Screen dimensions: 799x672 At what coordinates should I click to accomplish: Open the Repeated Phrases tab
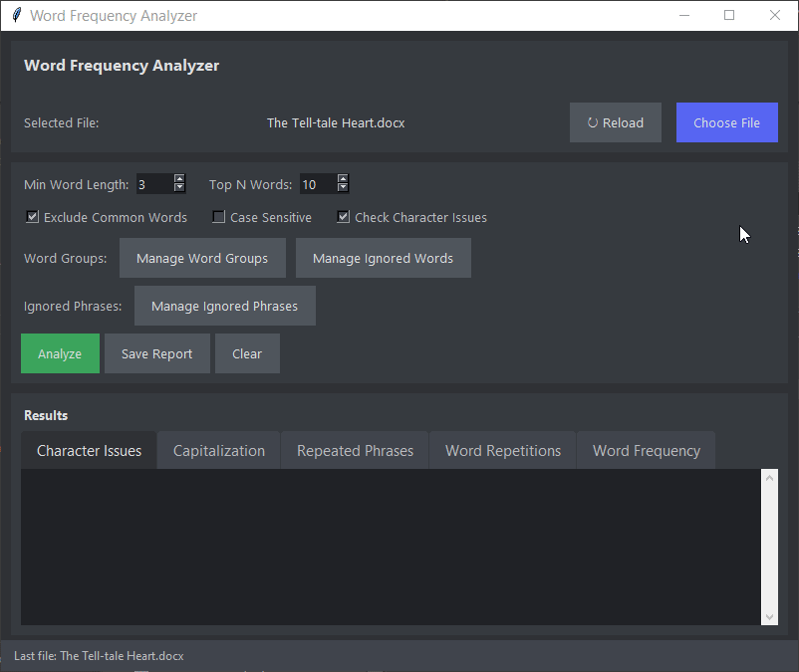(355, 451)
